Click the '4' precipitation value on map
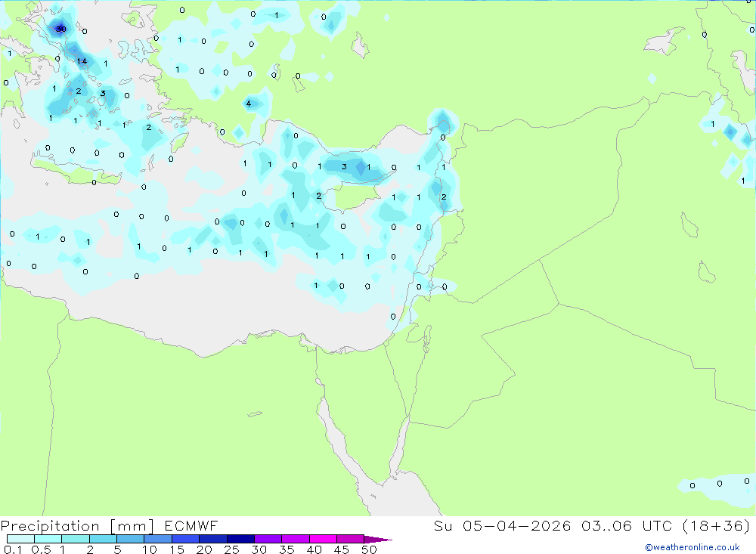The width and height of the screenshot is (756, 554). [248, 104]
